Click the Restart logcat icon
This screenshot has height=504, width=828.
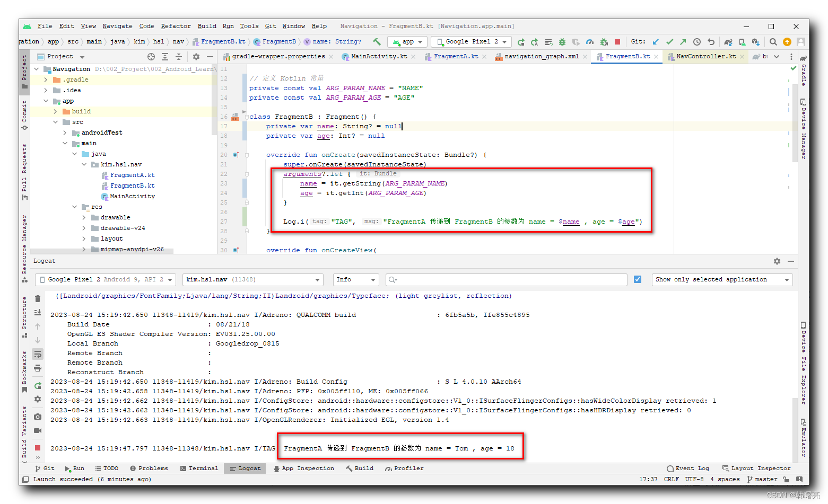(x=38, y=386)
